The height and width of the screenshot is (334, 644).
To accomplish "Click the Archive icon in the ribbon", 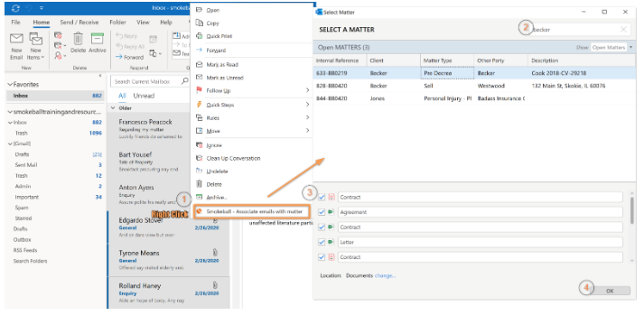I will (x=98, y=39).
